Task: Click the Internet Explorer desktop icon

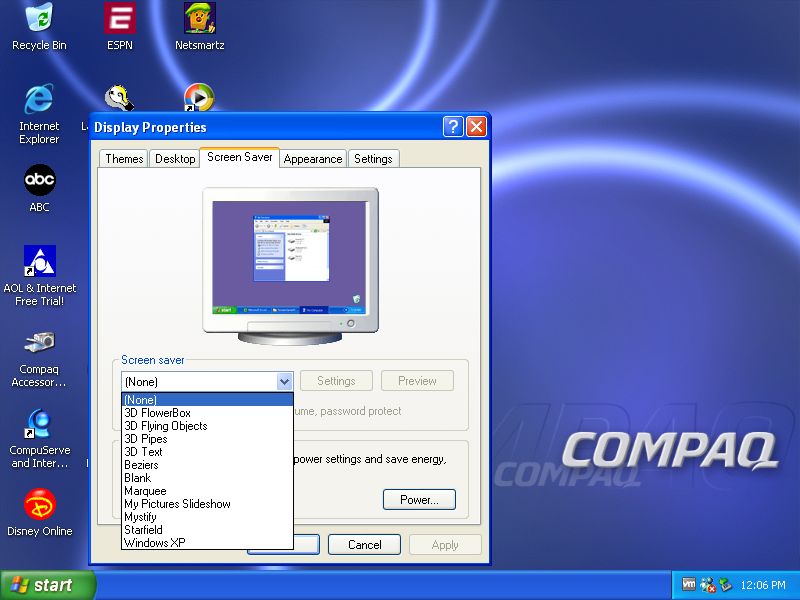Action: point(39,113)
